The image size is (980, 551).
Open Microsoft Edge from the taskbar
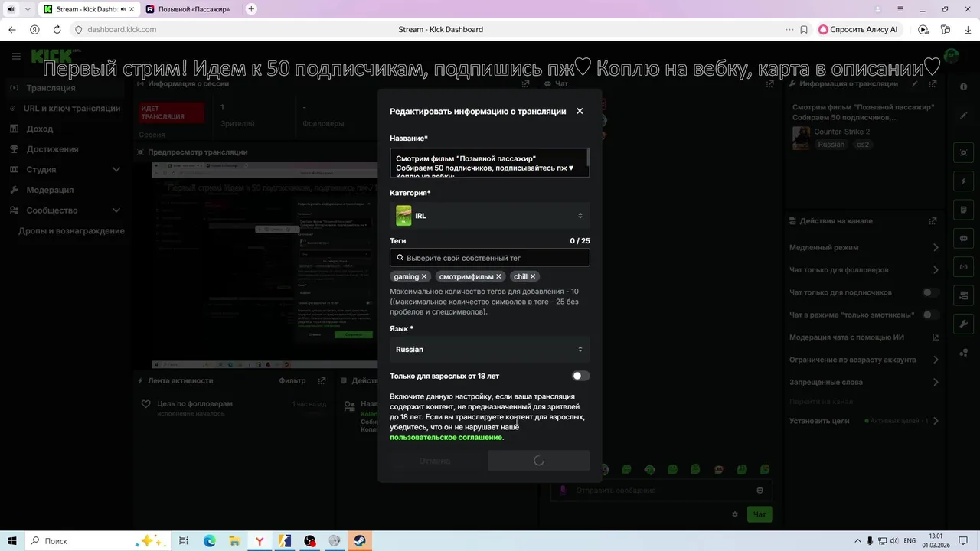click(x=209, y=540)
